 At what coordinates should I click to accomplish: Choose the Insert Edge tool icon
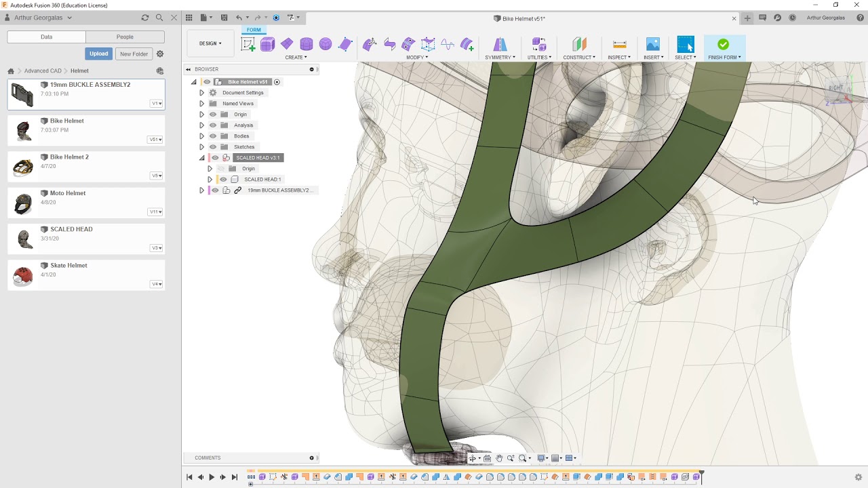[x=389, y=45]
